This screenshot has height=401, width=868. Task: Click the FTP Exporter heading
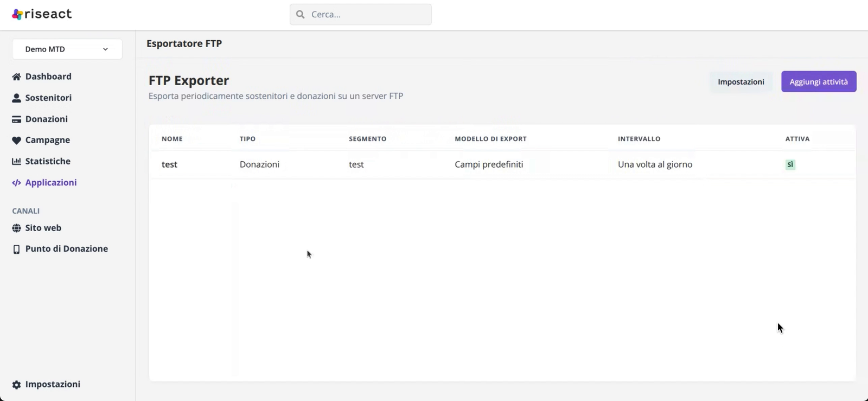(189, 80)
